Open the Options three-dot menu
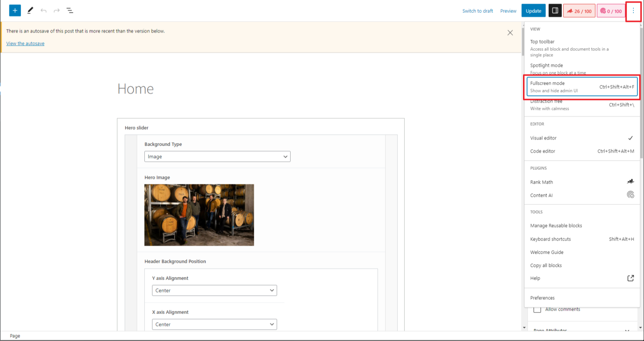 coord(633,11)
